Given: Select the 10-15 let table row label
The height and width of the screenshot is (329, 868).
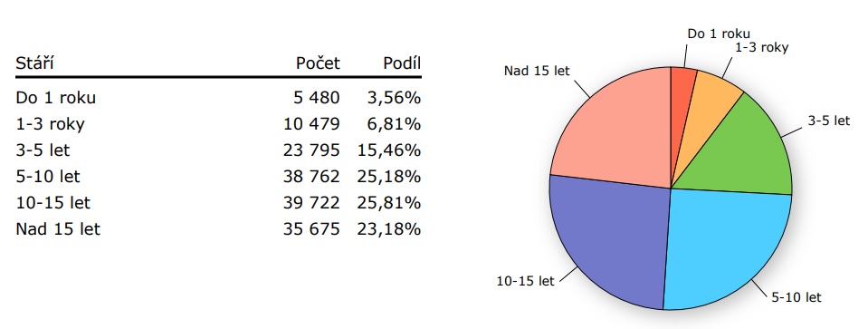Looking at the screenshot, I should [x=53, y=203].
